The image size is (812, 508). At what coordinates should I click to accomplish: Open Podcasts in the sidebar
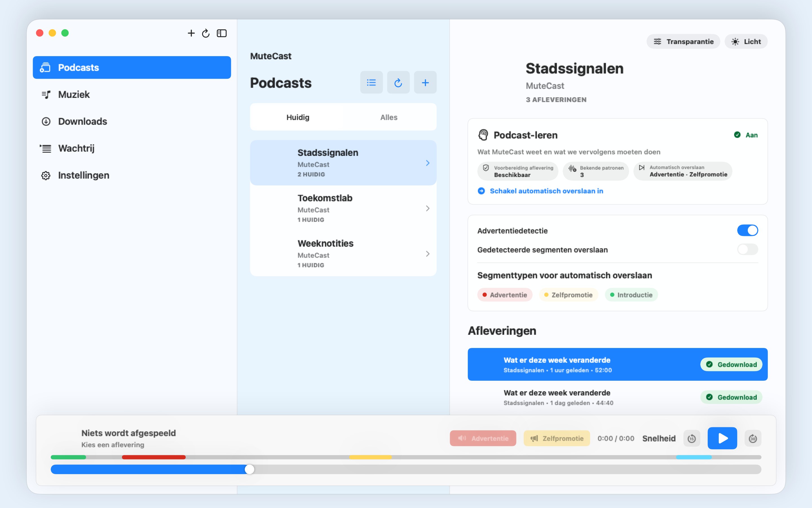[132, 67]
